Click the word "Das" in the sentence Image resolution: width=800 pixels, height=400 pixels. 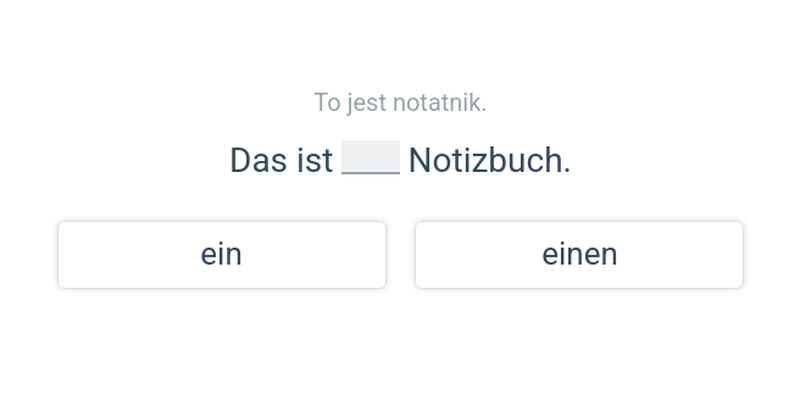[258, 160]
